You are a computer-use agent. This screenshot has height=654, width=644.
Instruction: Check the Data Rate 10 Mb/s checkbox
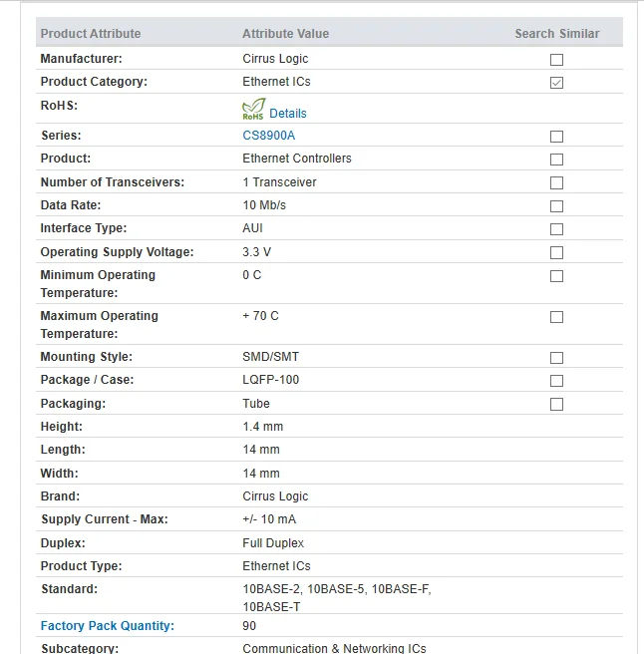pos(556,206)
